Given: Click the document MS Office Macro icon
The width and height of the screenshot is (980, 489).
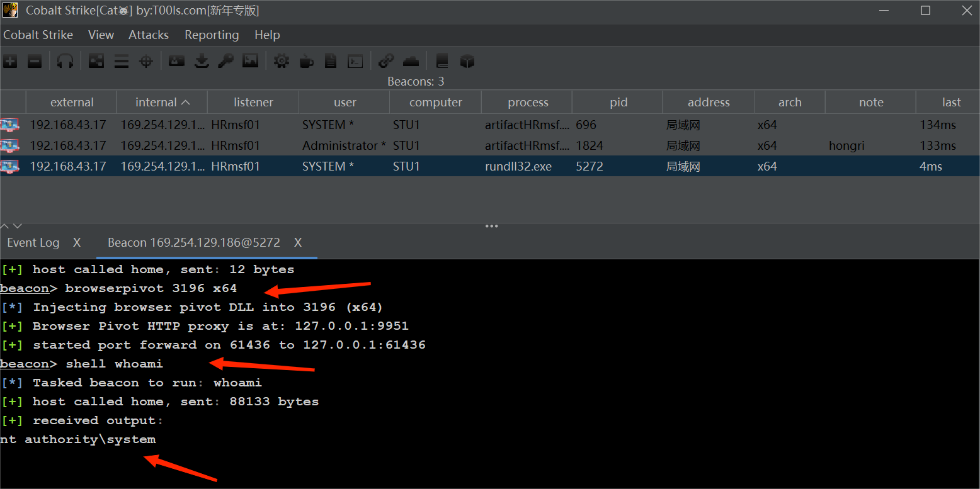Looking at the screenshot, I should [x=331, y=61].
